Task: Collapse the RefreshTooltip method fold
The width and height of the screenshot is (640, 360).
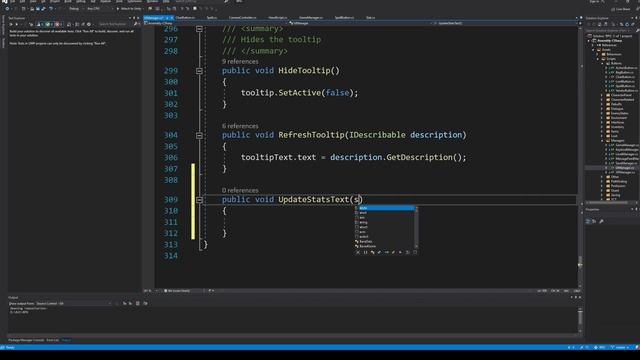Action: [199, 135]
